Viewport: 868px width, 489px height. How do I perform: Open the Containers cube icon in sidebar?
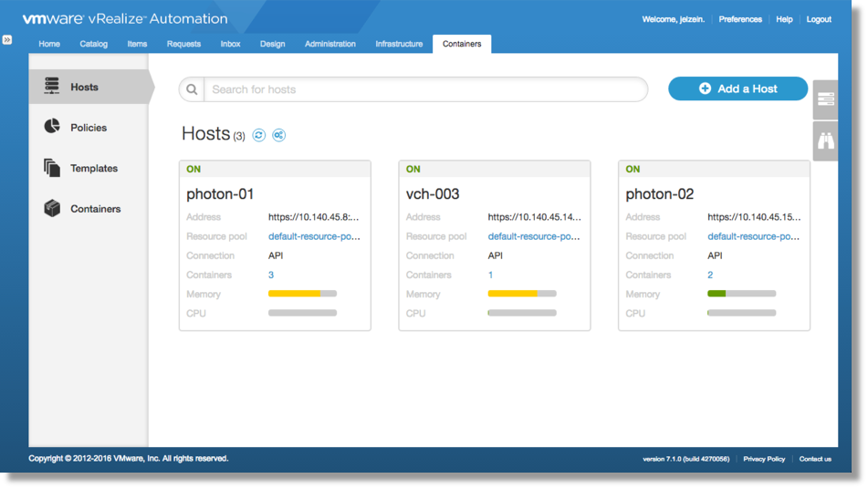point(52,208)
